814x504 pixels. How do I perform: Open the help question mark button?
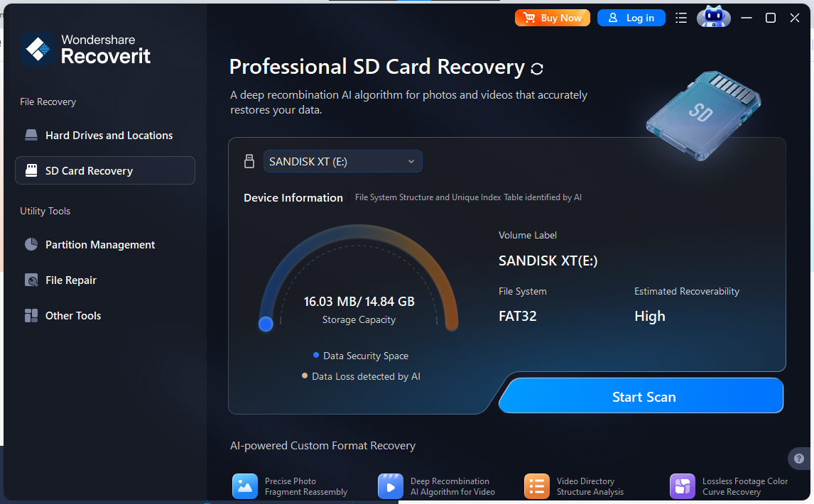799,459
